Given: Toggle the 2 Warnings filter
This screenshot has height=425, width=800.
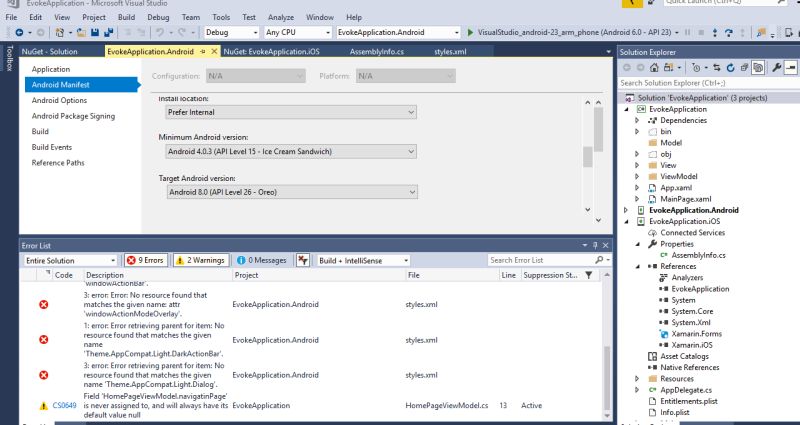Looking at the screenshot, I should click(x=201, y=260).
